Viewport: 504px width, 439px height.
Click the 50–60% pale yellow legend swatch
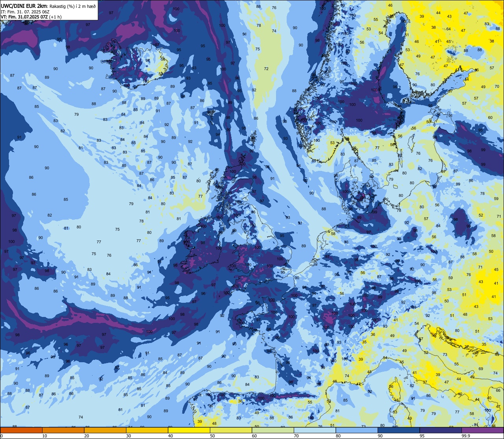pyautogui.click(x=231, y=430)
